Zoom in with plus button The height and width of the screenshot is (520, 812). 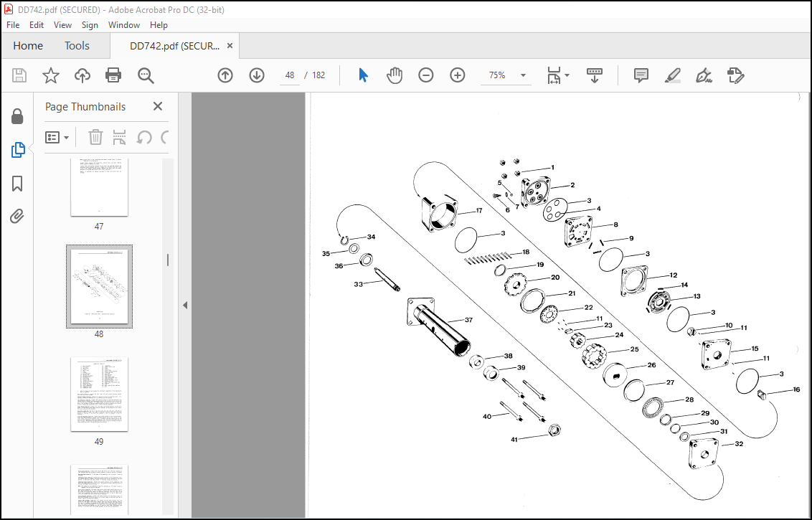[457, 75]
